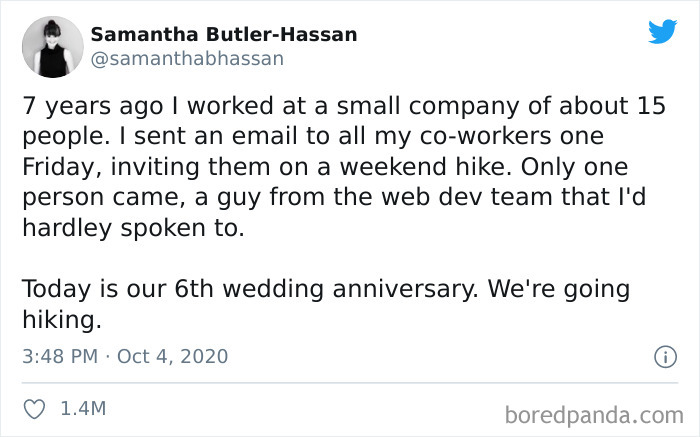Click the "Today is our 6th wedding anniversary" line
700x437 pixels.
[x=326, y=289]
